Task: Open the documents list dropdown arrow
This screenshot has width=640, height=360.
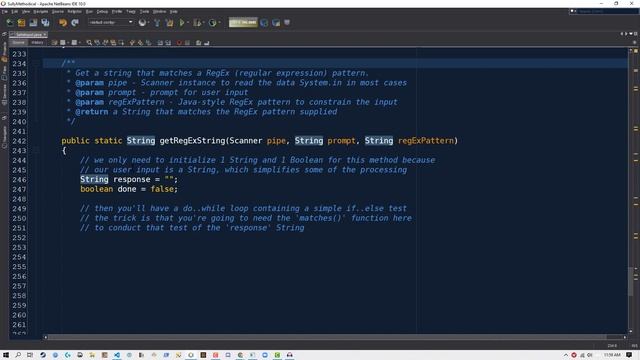Action: [x=631, y=34]
